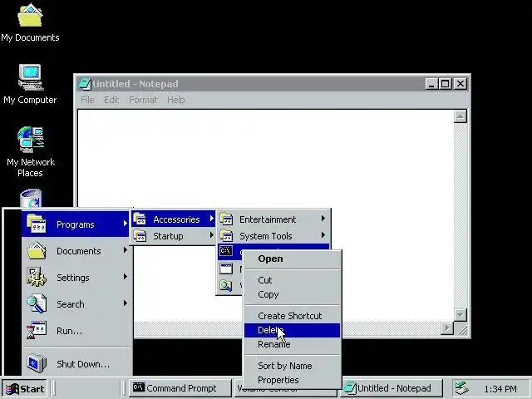The width and height of the screenshot is (532, 399).
Task: Expand the Accessories submenu arrow
Action: (x=212, y=219)
